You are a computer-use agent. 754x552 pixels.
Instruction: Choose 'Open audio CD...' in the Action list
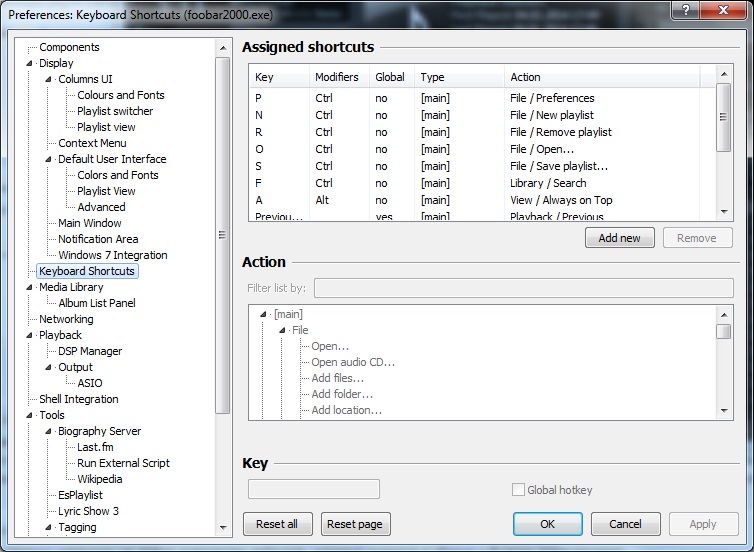tap(353, 362)
